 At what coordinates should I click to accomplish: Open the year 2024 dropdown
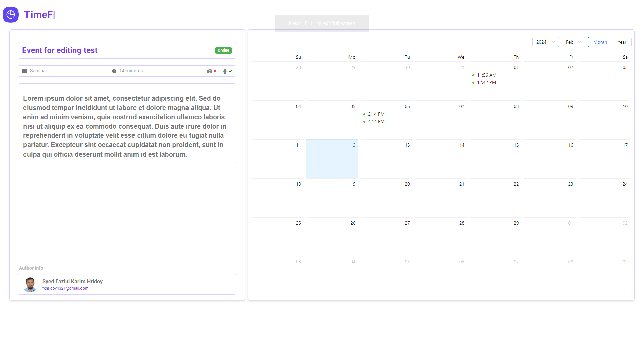545,42
